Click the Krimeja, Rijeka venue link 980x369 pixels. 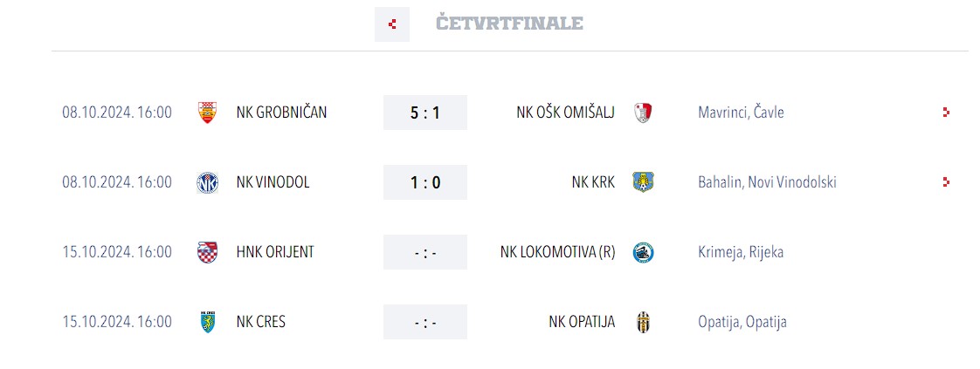741,252
